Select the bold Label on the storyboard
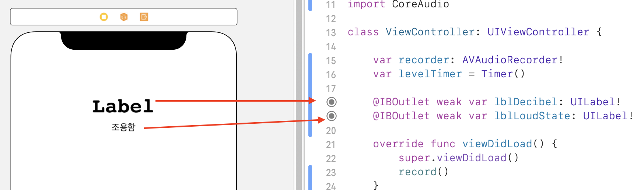Screen dimensions: 644x190 (123, 106)
